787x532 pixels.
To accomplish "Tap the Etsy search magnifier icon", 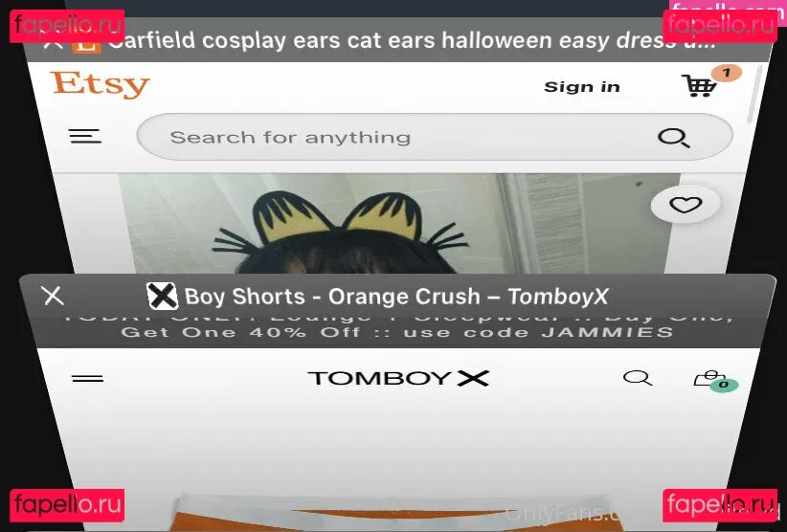I will [x=674, y=138].
